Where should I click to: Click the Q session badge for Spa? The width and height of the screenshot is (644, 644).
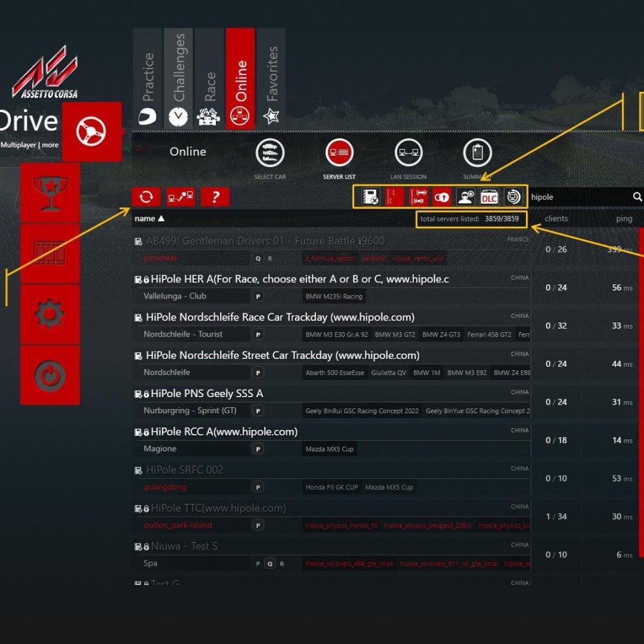pos(270,563)
